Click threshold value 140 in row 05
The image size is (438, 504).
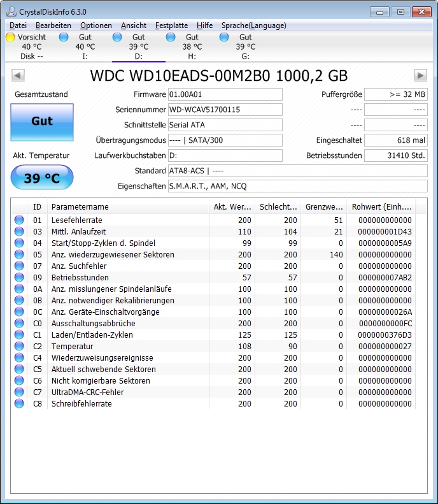(x=336, y=255)
